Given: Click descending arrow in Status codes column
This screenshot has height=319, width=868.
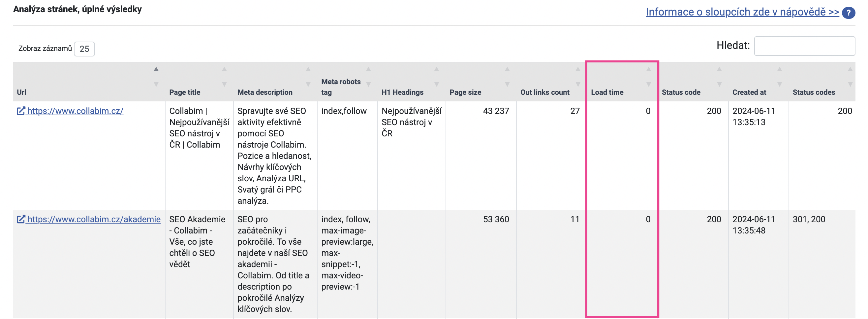Looking at the screenshot, I should click(850, 84).
